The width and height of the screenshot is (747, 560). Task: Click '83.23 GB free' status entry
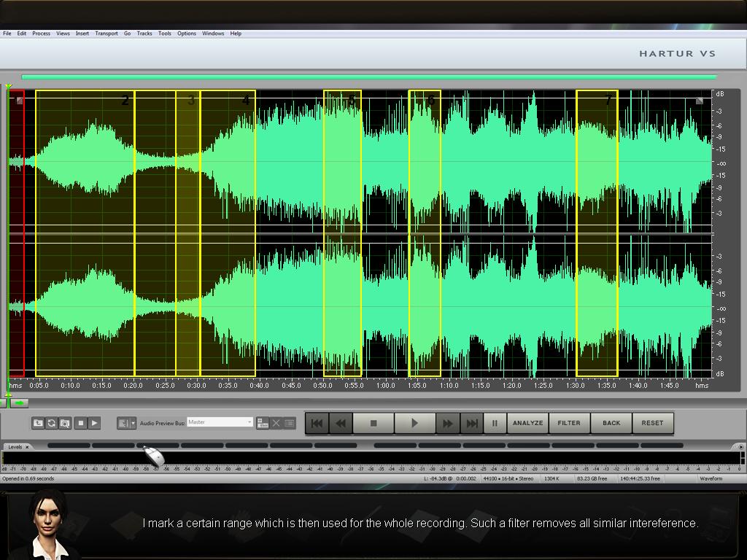point(592,478)
